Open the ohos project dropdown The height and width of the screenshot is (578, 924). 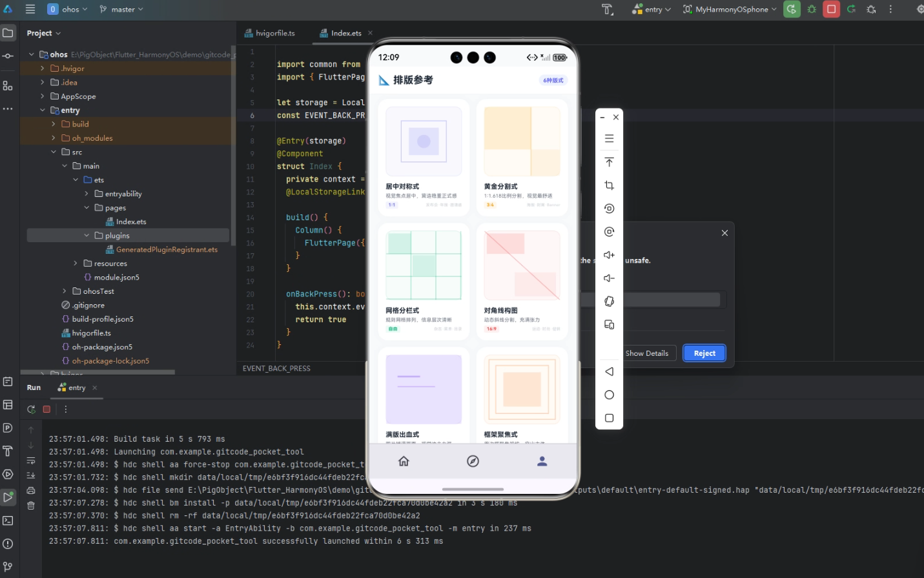tap(68, 9)
